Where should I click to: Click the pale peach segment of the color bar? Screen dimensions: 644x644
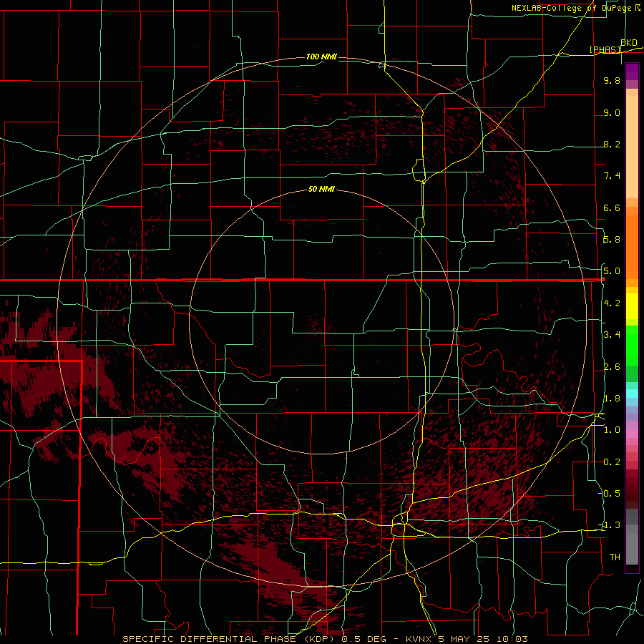click(632, 147)
